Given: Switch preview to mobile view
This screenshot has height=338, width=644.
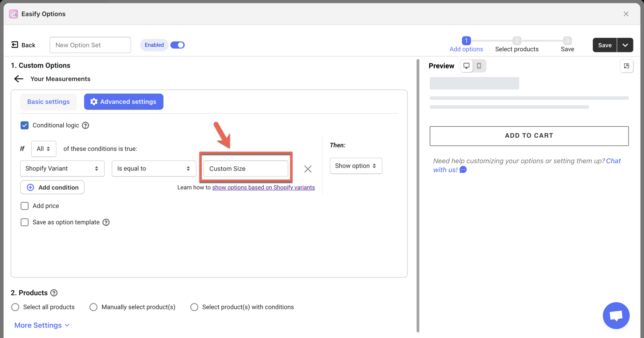Looking at the screenshot, I should click(478, 66).
